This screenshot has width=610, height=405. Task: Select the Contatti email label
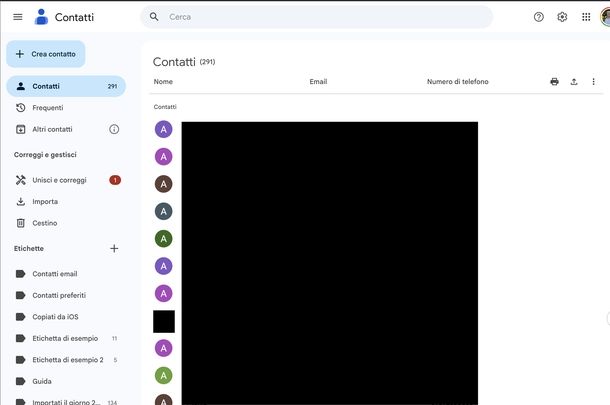click(x=66, y=274)
